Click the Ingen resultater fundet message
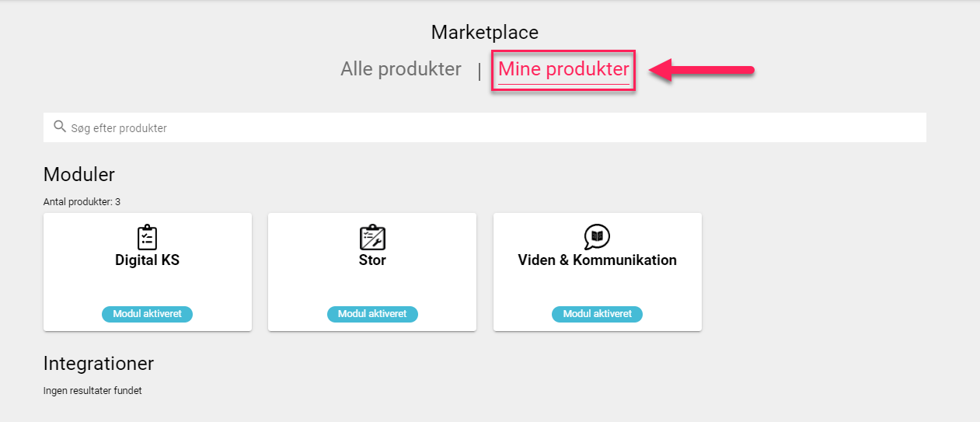The image size is (980, 422). click(x=92, y=391)
